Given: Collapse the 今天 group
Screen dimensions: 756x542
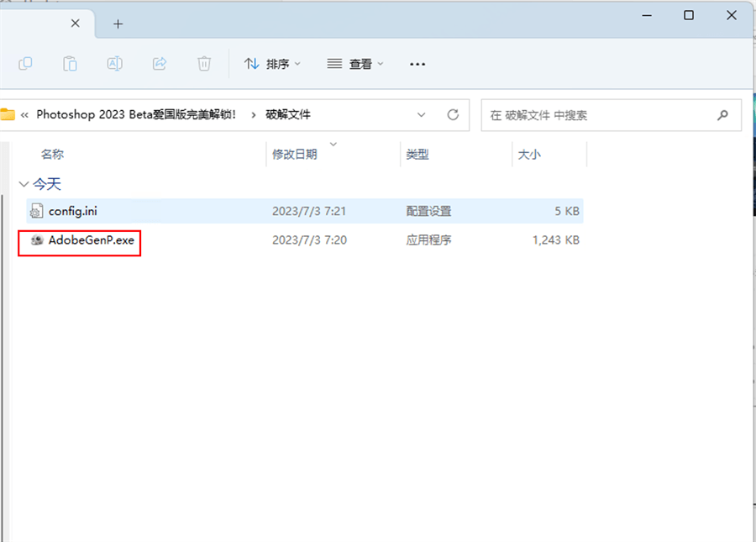Looking at the screenshot, I should [24, 184].
